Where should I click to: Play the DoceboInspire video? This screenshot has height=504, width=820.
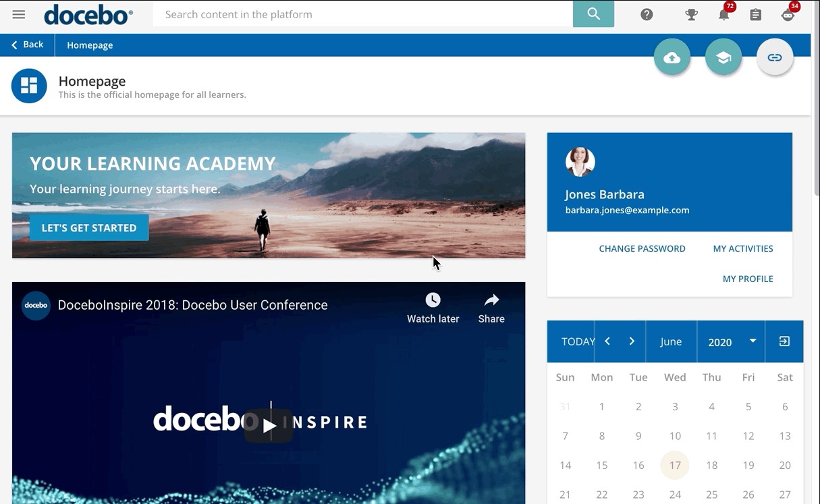coord(269,426)
